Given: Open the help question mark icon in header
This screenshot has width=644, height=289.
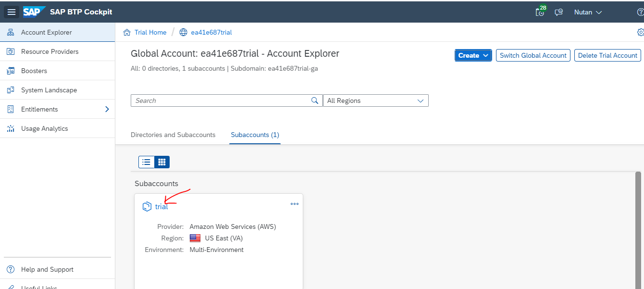Looking at the screenshot, I should coord(640,12).
